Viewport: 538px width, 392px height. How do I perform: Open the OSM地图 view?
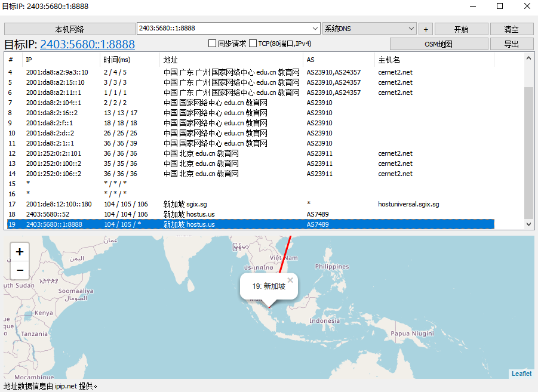[x=438, y=44]
